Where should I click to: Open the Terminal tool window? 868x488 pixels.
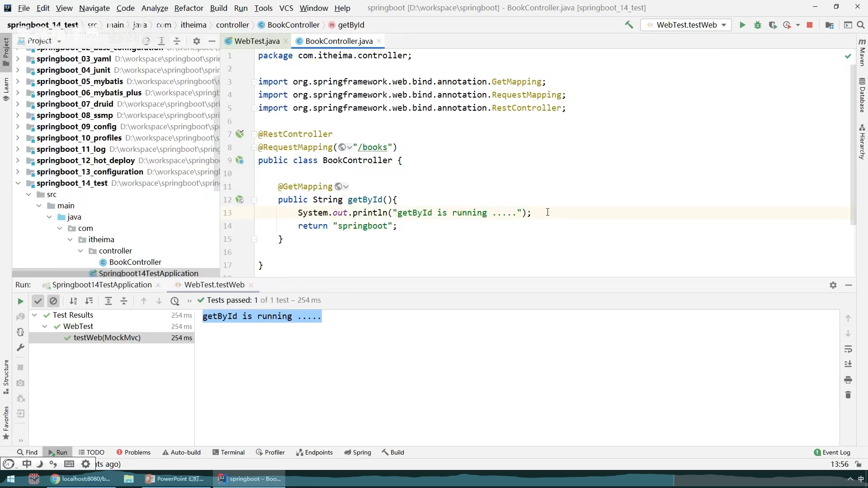click(228, 452)
